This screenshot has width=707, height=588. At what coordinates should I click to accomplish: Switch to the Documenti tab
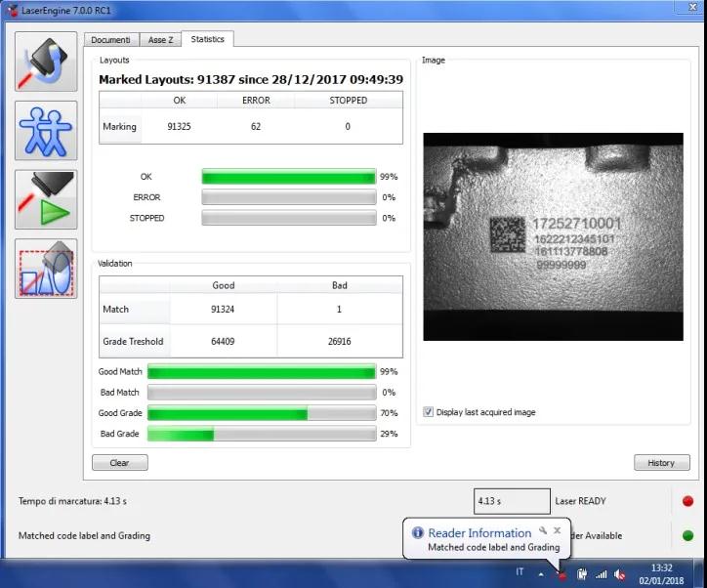click(x=110, y=40)
